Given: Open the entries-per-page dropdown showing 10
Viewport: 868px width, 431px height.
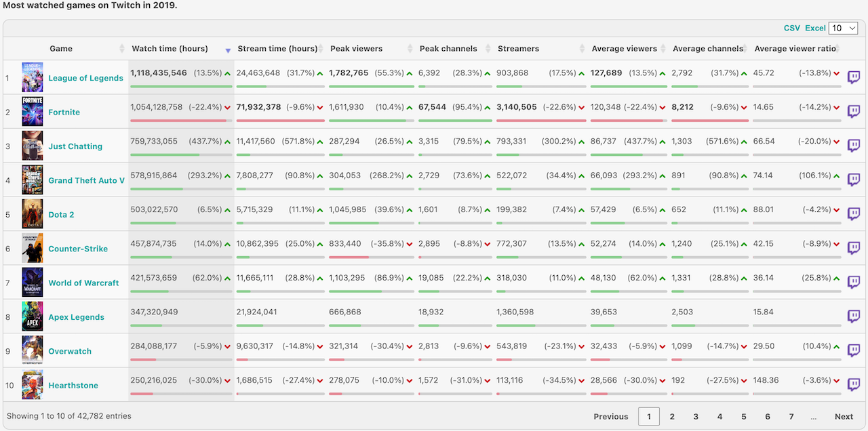Looking at the screenshot, I should tap(843, 28).
